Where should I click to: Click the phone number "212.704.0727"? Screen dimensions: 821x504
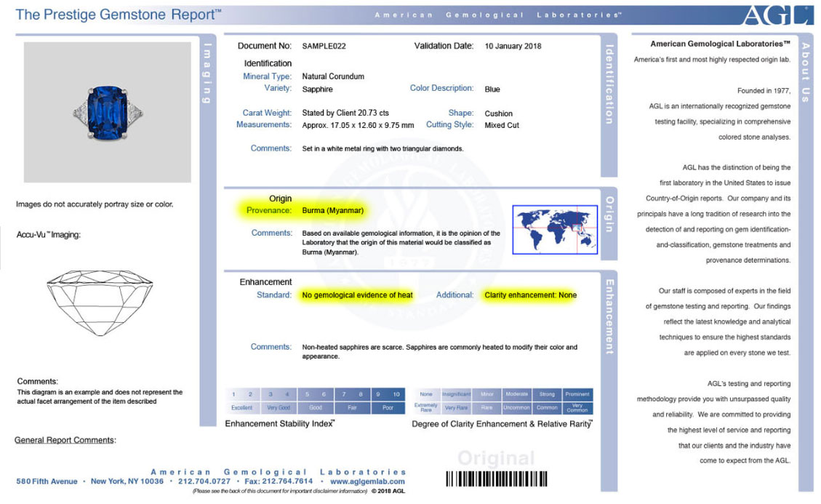(204, 481)
